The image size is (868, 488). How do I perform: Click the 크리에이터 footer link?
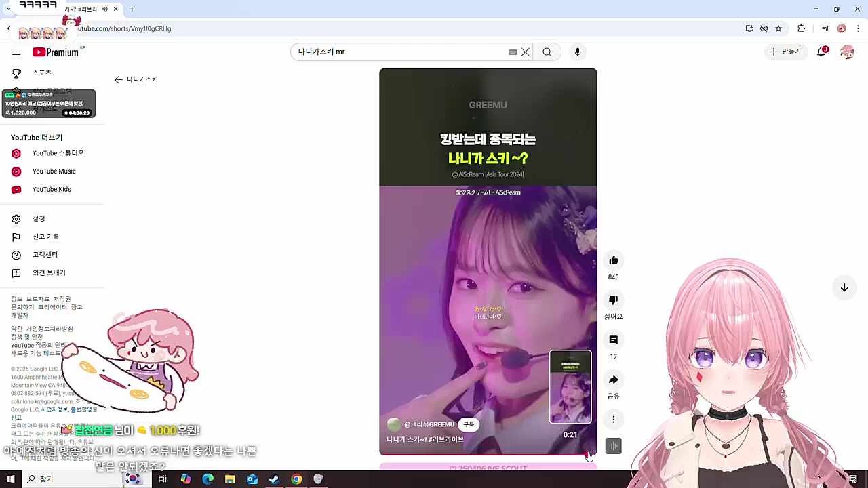[x=52, y=307]
